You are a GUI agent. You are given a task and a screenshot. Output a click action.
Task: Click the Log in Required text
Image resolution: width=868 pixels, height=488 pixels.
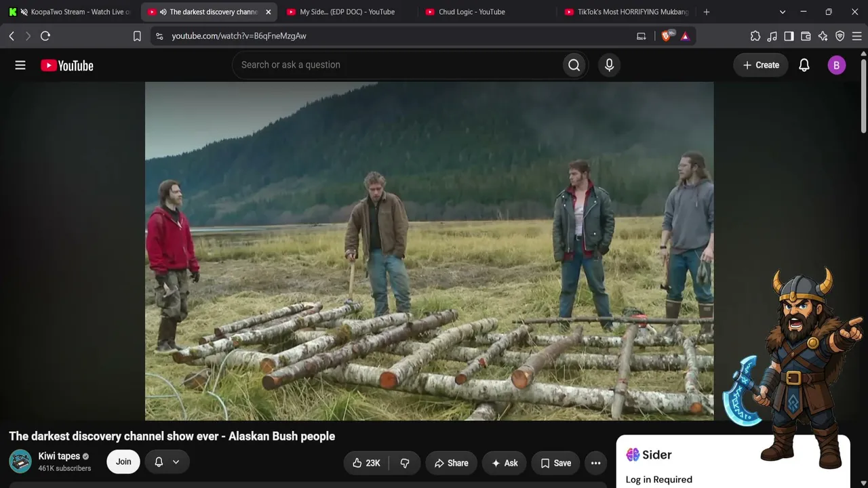659,479
